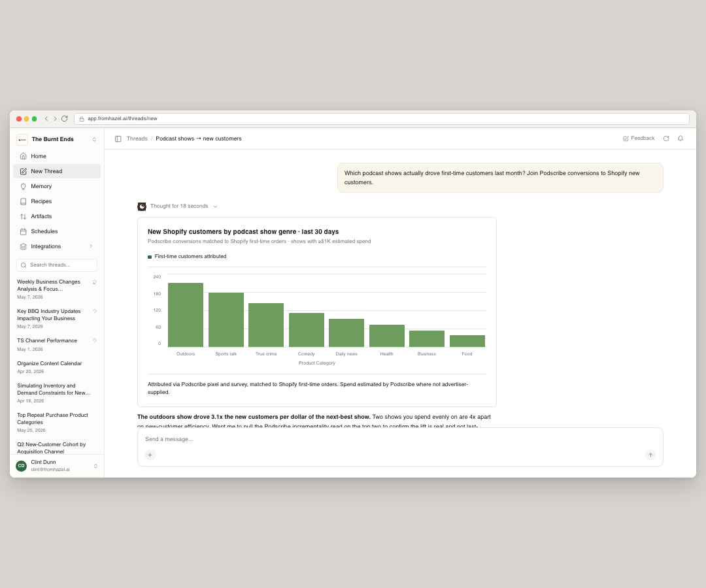Open Q2 New-Customer Cohort thread
Screen dimensions: 706x588
53,448
